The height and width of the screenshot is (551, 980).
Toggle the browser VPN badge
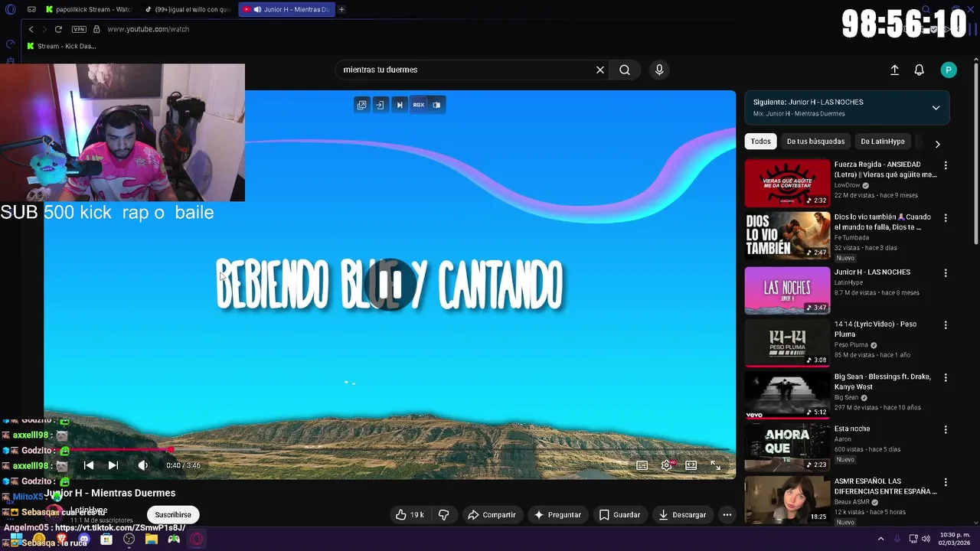pos(79,29)
